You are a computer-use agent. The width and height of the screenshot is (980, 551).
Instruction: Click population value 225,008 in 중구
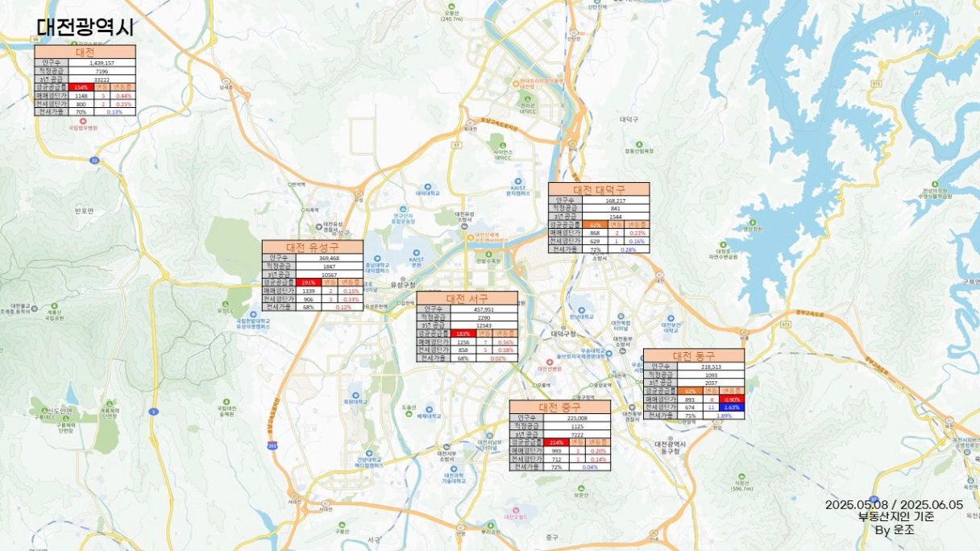577,418
